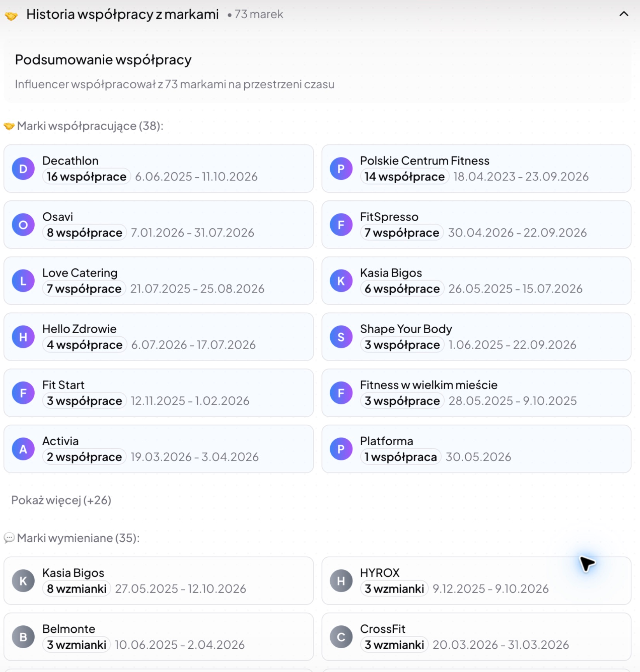Click the Decathlon 'D' avatar icon
The height and width of the screenshot is (672, 640).
[23, 168]
